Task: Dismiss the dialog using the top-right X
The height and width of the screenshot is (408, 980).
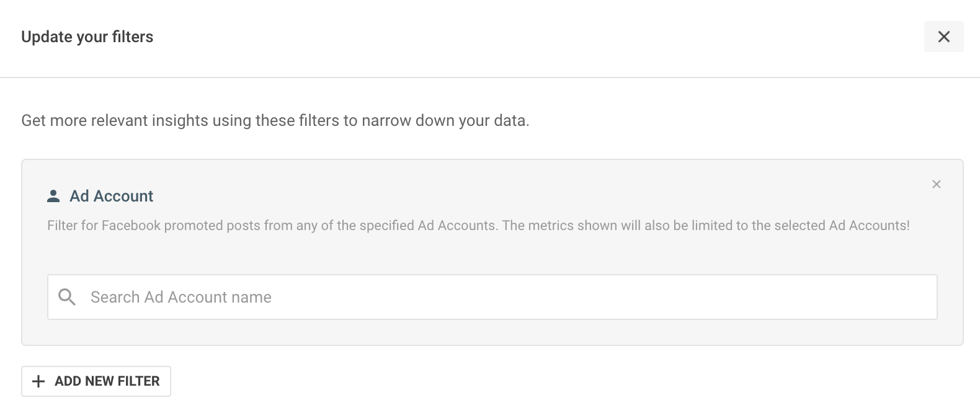Action: pos(943,37)
